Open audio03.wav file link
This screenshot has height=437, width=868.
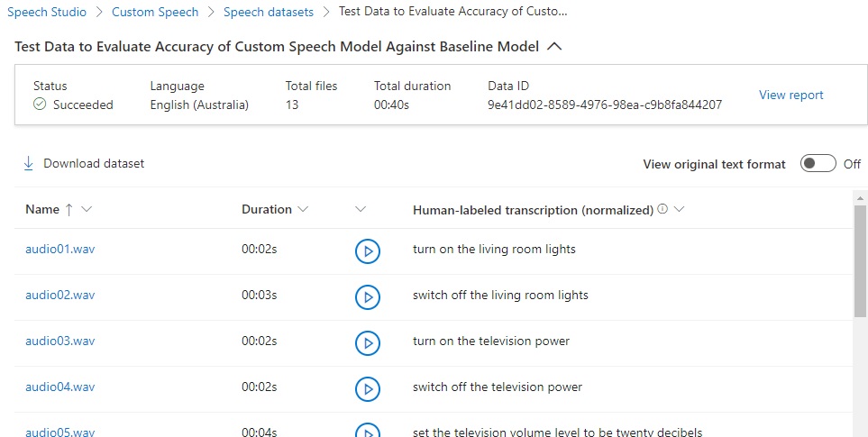[x=59, y=341]
